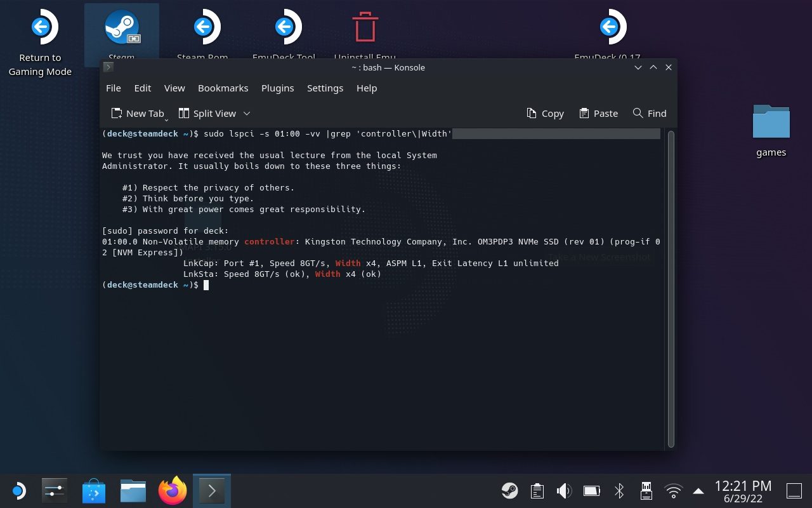Minimize the Konsole window
812x508 pixels.
pyautogui.click(x=638, y=67)
